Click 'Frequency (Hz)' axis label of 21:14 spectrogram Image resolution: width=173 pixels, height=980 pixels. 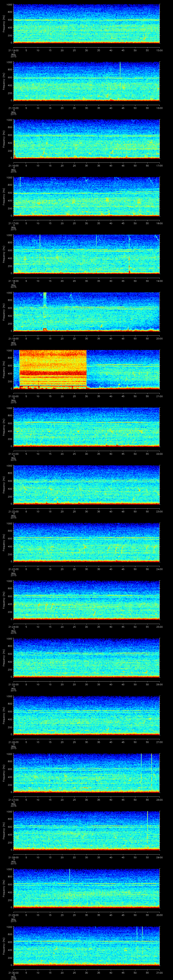pos(4,24)
